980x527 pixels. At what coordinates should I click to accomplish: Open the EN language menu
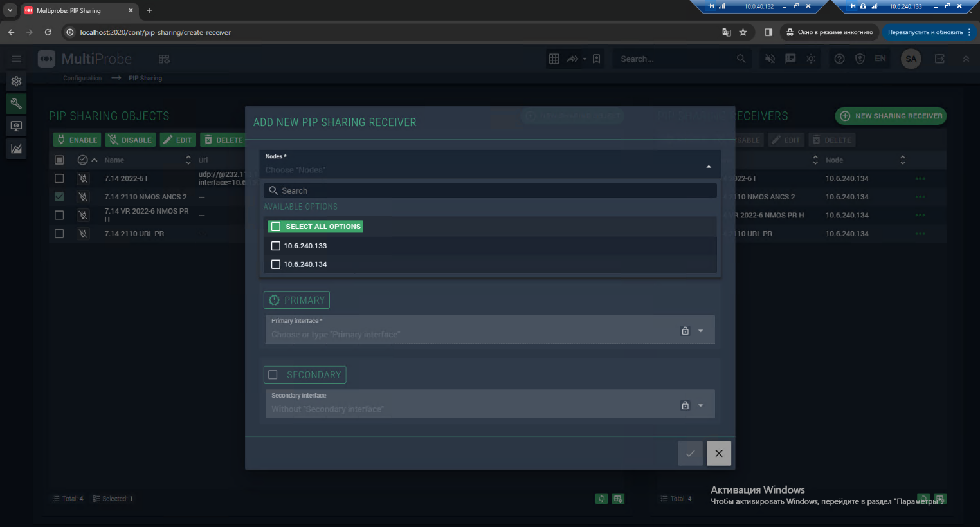pyautogui.click(x=880, y=59)
